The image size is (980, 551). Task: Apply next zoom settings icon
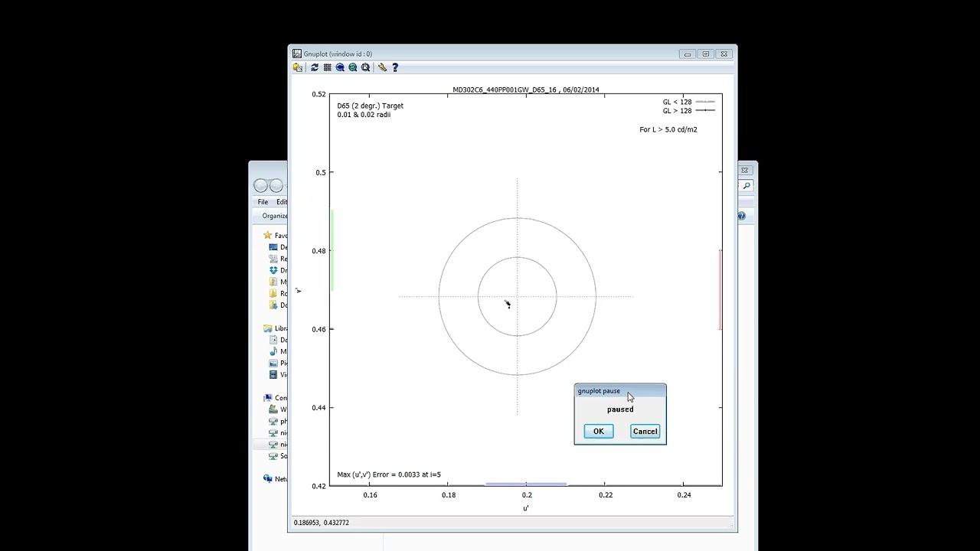[x=353, y=67]
